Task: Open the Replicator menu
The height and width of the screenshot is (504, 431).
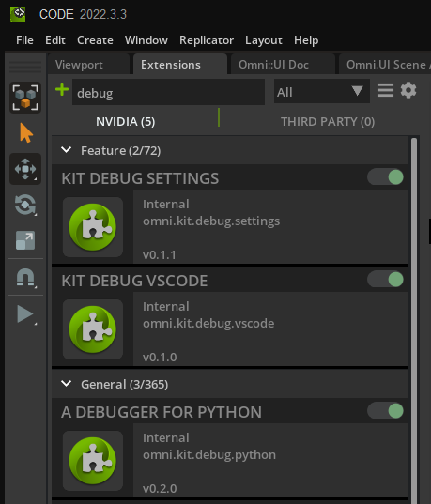Action: [x=207, y=40]
